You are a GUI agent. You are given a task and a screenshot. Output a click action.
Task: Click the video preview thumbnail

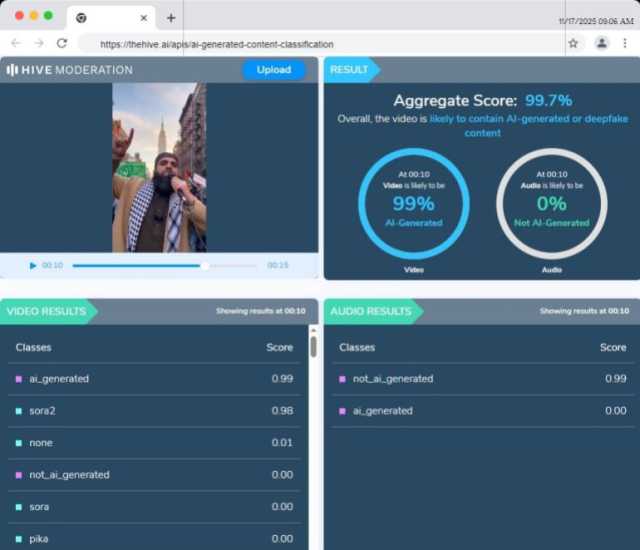point(159,167)
